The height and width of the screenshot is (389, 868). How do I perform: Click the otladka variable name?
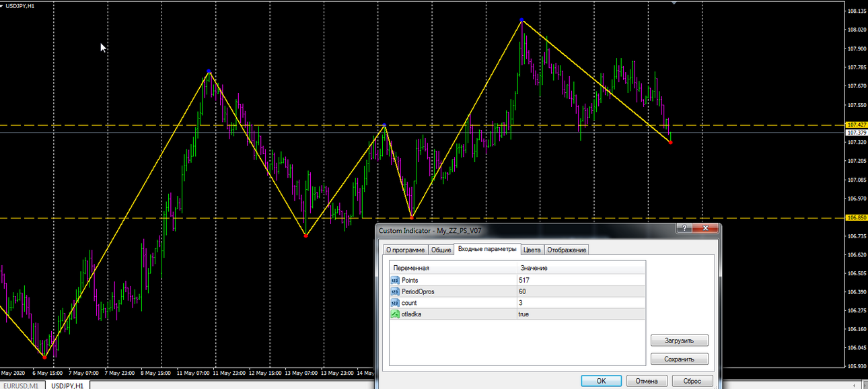coord(412,314)
